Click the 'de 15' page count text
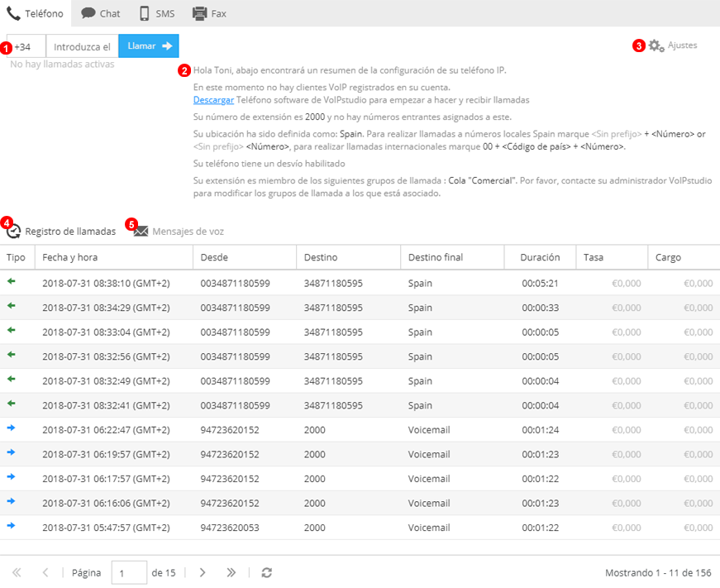This screenshot has width=720, height=588. pyautogui.click(x=164, y=573)
